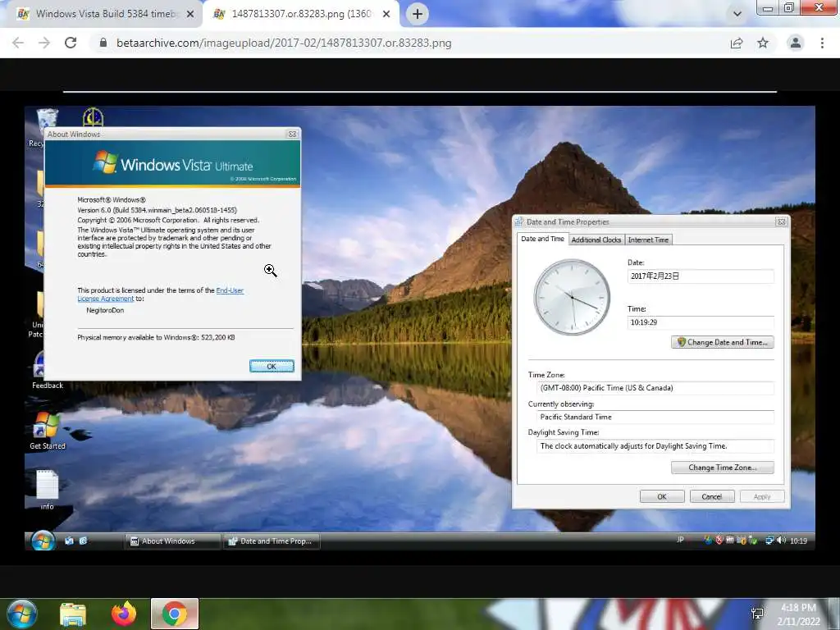Close the 1487813307.or.83283.png tab

pos(386,14)
